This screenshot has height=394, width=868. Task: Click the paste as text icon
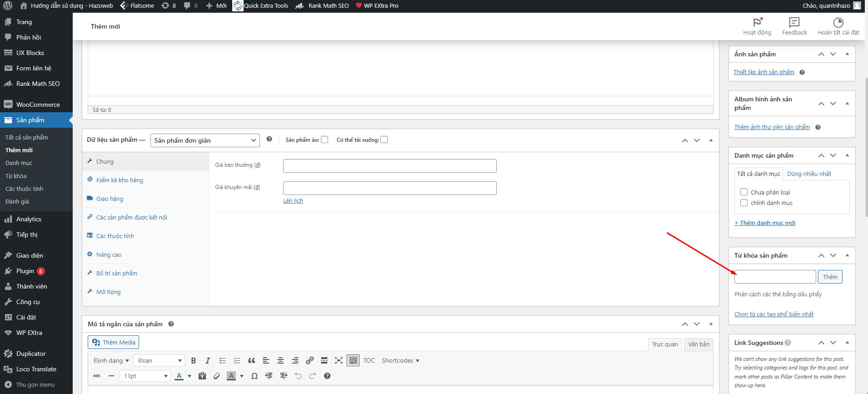[202, 376]
